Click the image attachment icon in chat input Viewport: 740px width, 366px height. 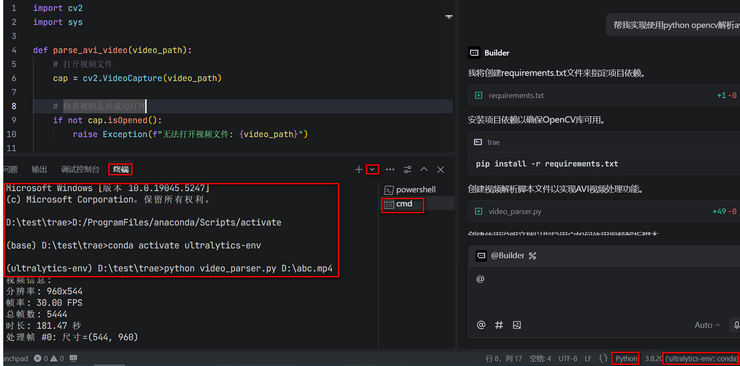pyautogui.click(x=517, y=325)
